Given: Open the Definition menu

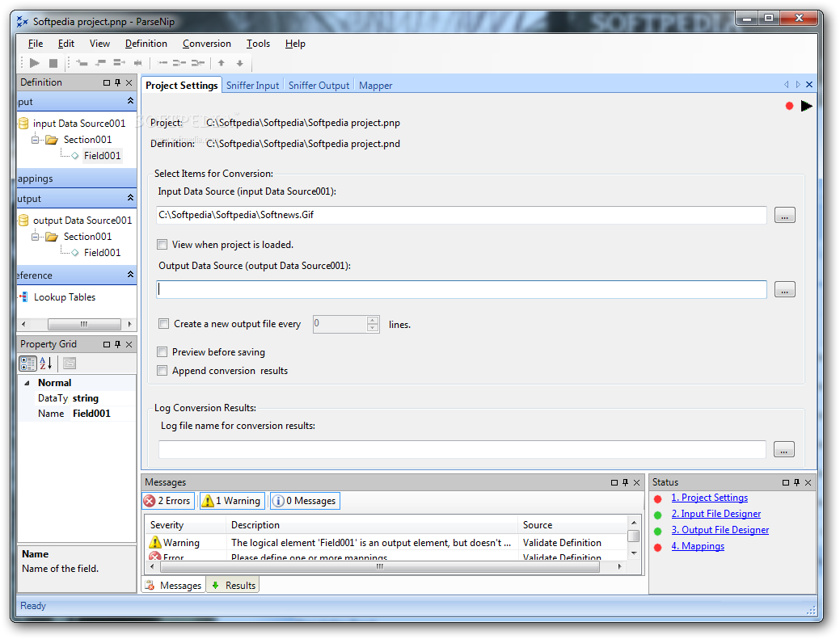Looking at the screenshot, I should coord(146,44).
